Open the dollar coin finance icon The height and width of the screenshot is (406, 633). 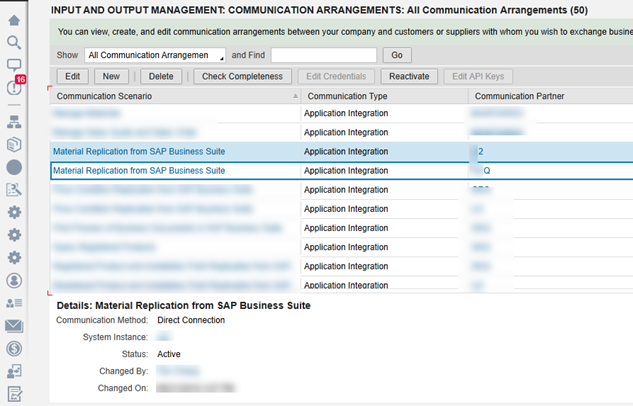click(14, 349)
